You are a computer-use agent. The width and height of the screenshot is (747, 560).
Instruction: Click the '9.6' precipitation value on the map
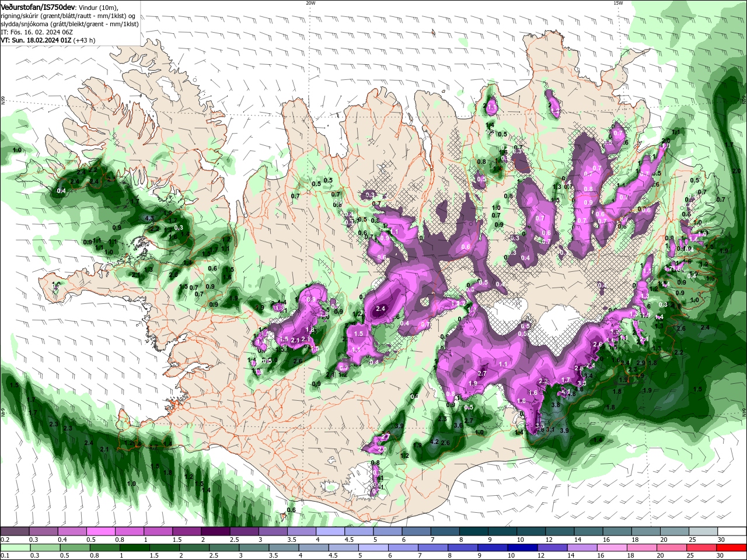pos(382,257)
